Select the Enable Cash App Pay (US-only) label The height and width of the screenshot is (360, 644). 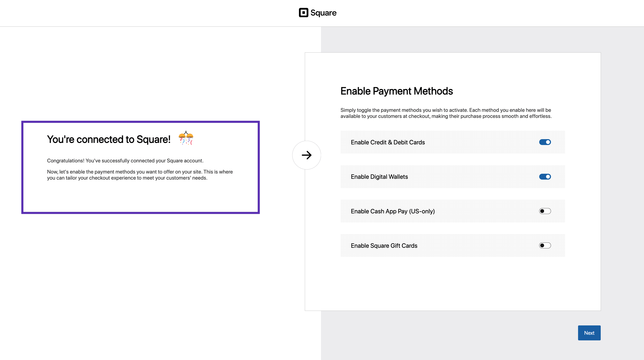393,211
